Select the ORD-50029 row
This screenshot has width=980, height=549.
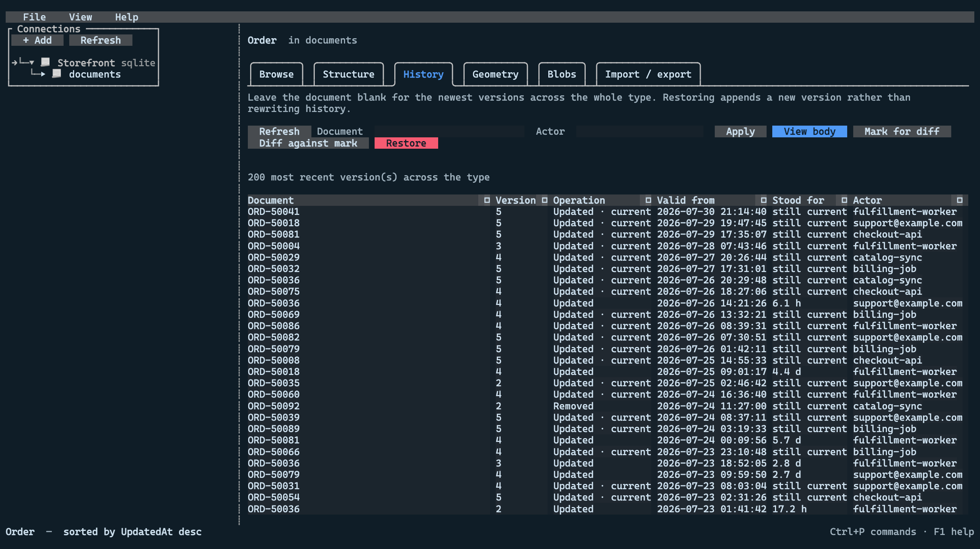click(608, 257)
